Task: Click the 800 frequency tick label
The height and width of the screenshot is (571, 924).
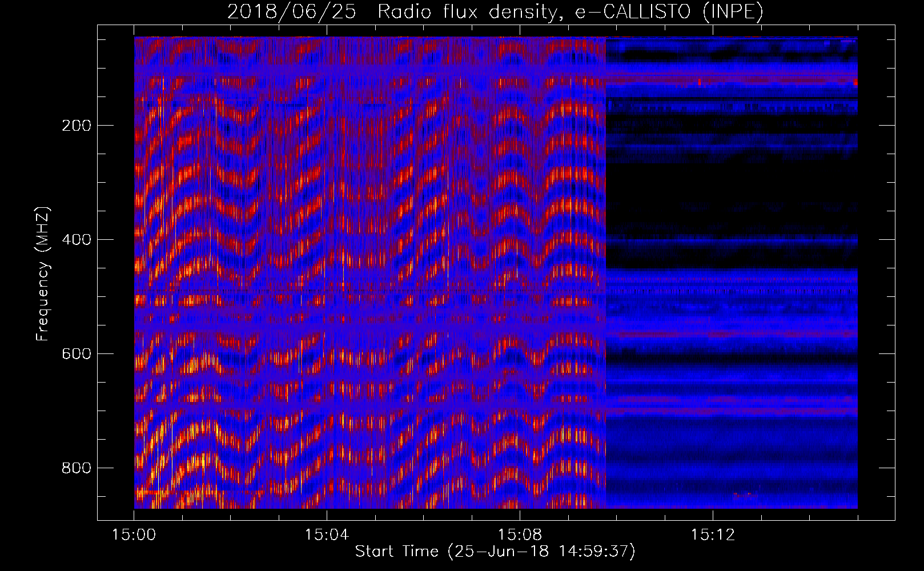Action: coord(76,468)
